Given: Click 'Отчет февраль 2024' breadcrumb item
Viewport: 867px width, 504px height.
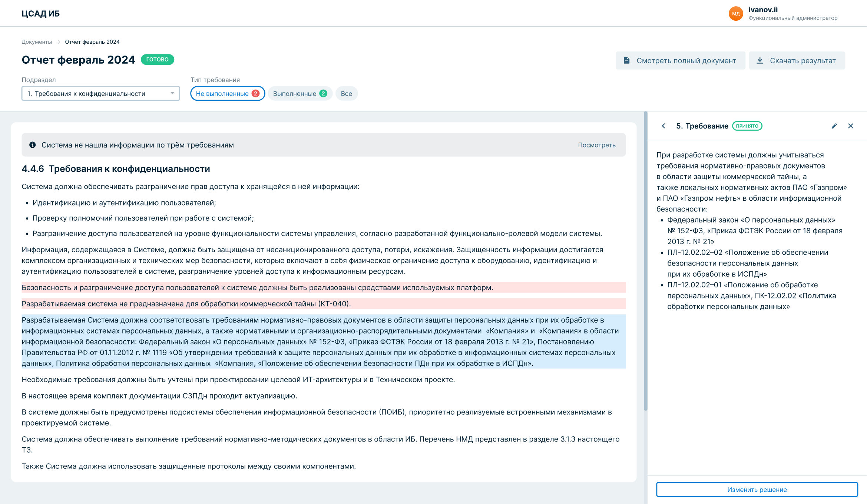Looking at the screenshot, I should (92, 42).
